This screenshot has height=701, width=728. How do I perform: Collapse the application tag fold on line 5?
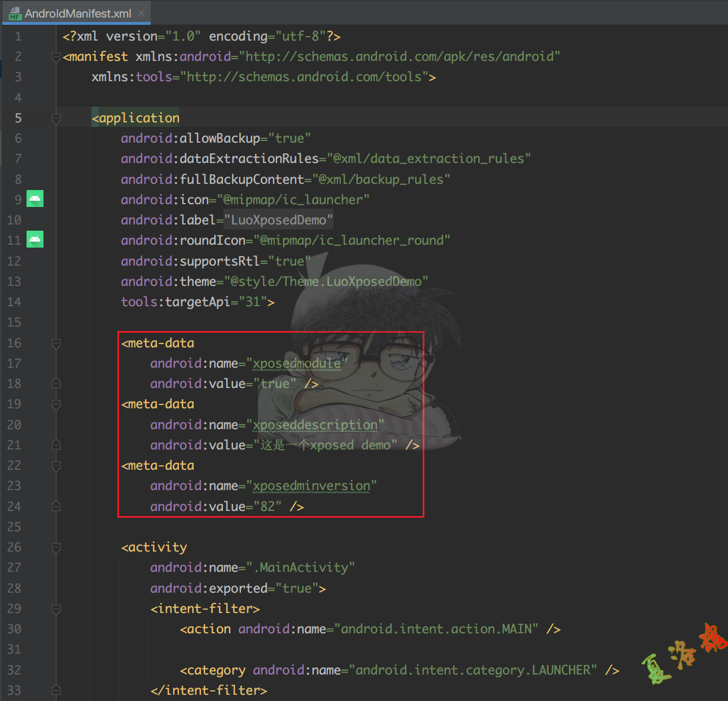pyautogui.click(x=56, y=118)
